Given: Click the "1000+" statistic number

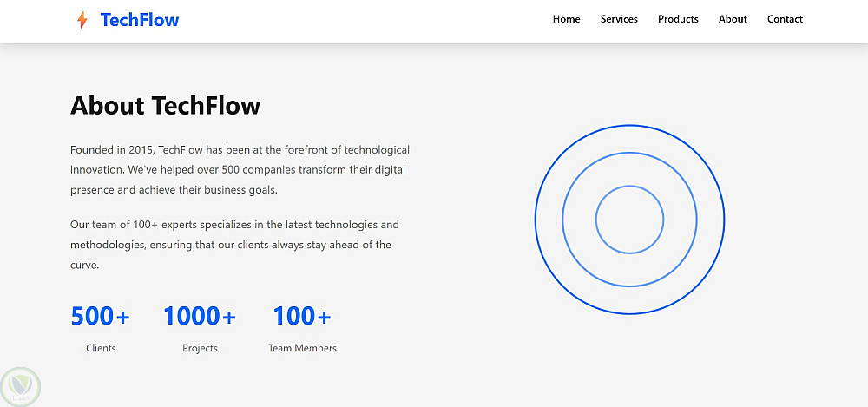Looking at the screenshot, I should tap(200, 316).
